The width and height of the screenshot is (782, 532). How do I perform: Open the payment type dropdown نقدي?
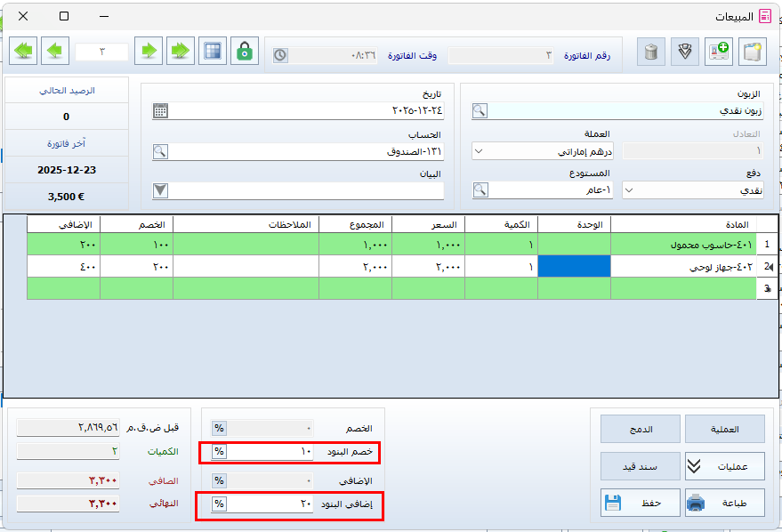point(630,189)
